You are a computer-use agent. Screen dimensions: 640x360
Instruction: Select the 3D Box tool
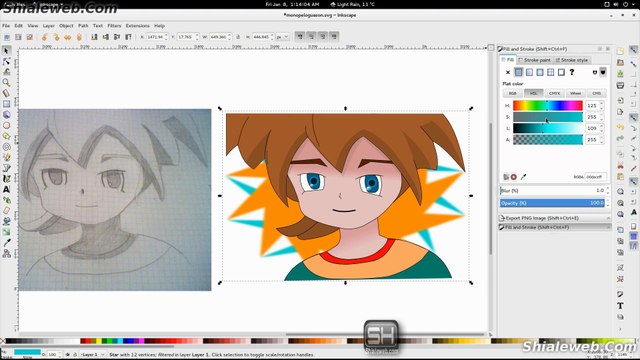[6, 115]
